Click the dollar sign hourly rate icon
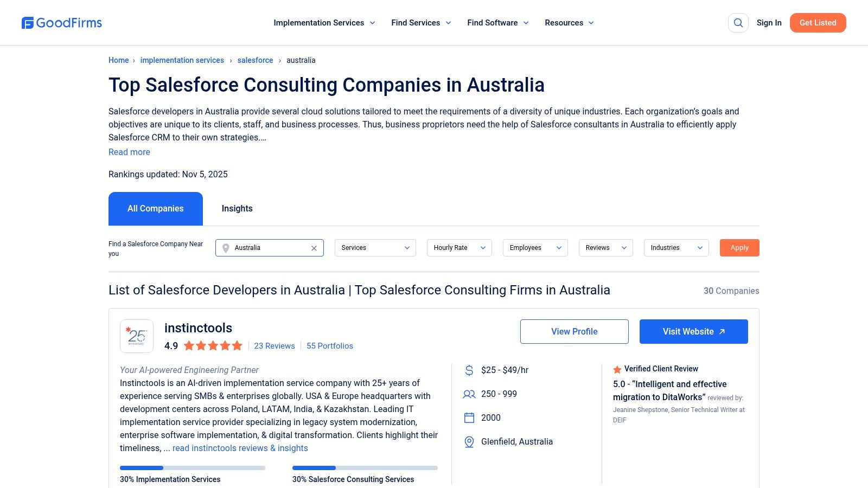Screen dimensions: 868x488 [x=469, y=370]
